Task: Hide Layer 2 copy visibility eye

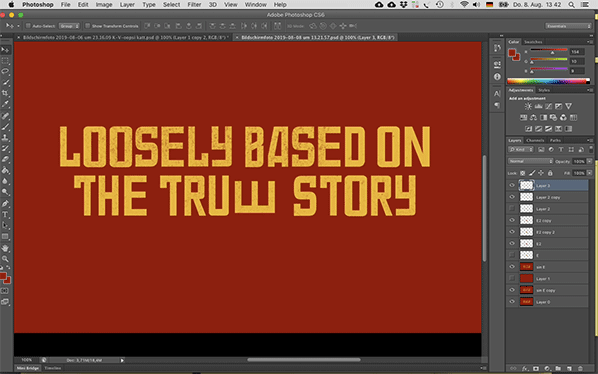Action: pos(512,197)
